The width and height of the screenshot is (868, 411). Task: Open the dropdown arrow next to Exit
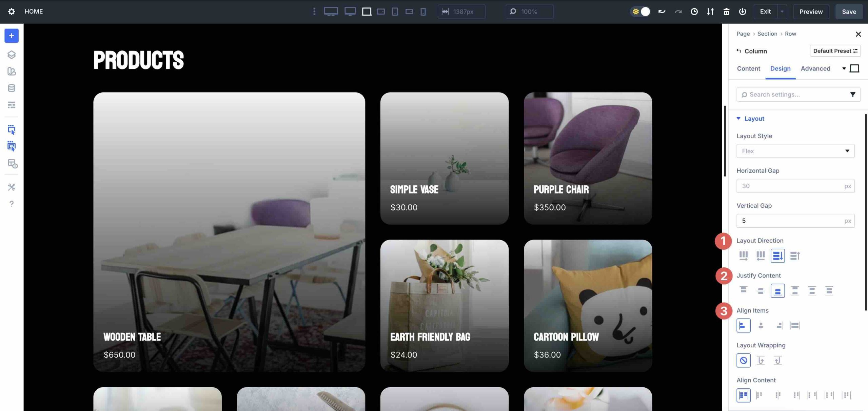[782, 11]
